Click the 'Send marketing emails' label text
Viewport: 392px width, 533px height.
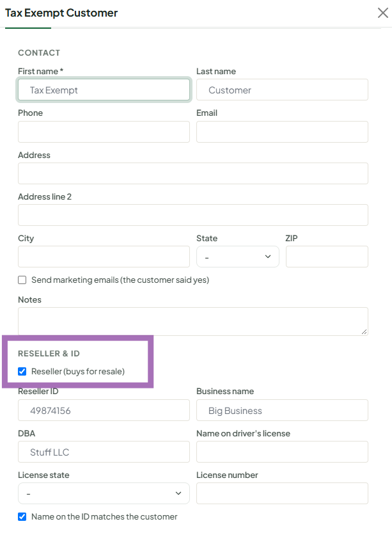click(x=120, y=280)
